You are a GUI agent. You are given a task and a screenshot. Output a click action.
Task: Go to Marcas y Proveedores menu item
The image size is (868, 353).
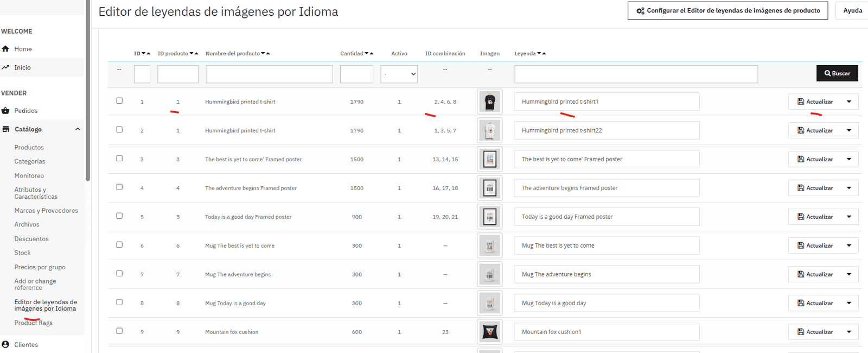click(x=46, y=211)
